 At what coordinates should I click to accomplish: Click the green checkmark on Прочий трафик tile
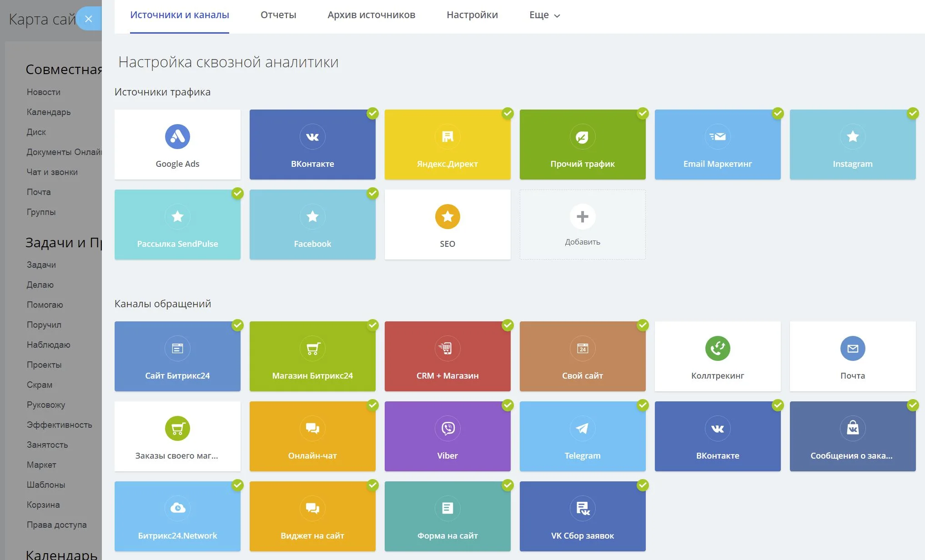coord(643,113)
